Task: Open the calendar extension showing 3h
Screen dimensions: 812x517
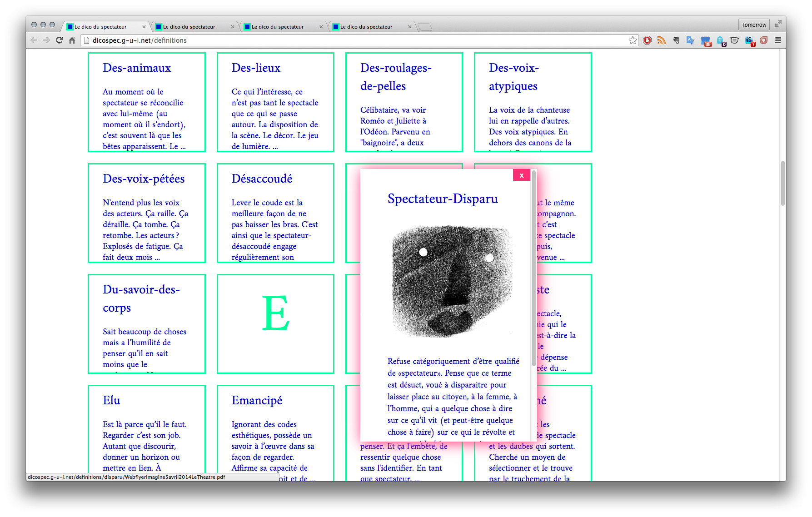Action: click(x=706, y=41)
